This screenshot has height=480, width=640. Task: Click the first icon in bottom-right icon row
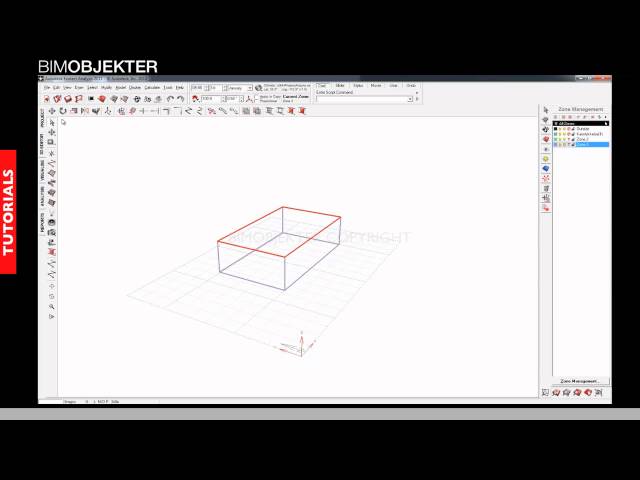tap(545, 393)
